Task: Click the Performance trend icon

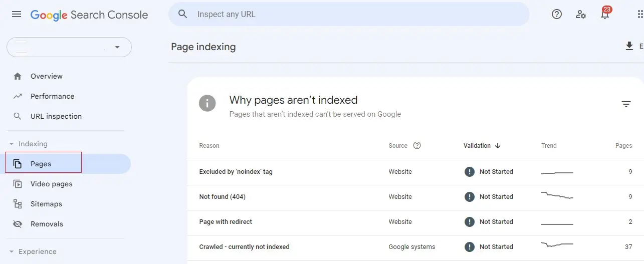Action: [x=18, y=96]
